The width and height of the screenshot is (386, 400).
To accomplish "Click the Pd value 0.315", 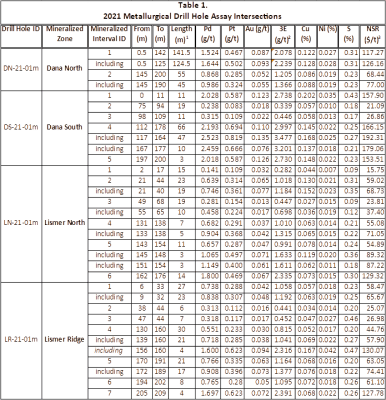I will 210,117.
